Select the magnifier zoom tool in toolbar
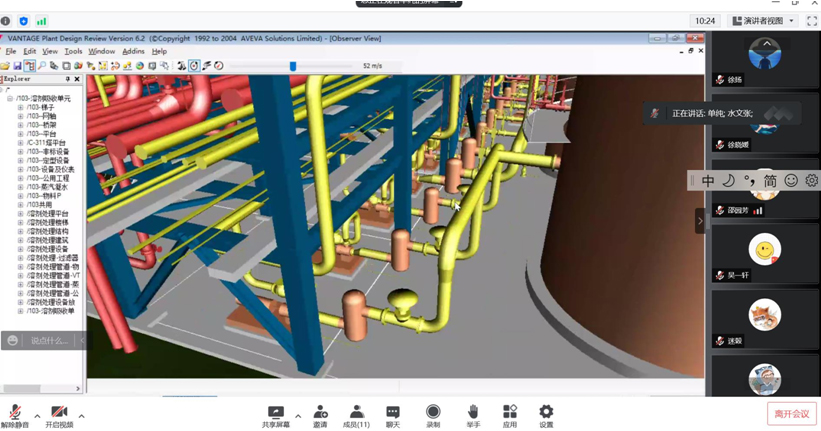821x431 pixels. pyautogui.click(x=42, y=66)
